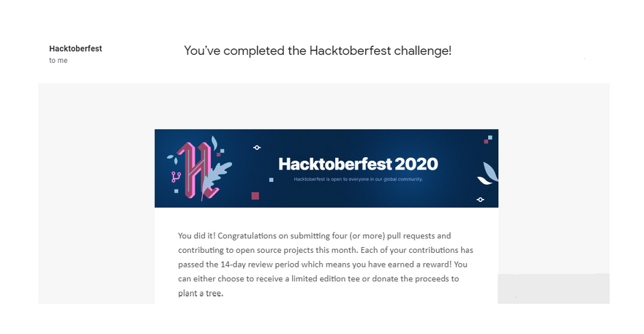
Task: Expand recipient details next to "to me"
Action: coord(60,61)
